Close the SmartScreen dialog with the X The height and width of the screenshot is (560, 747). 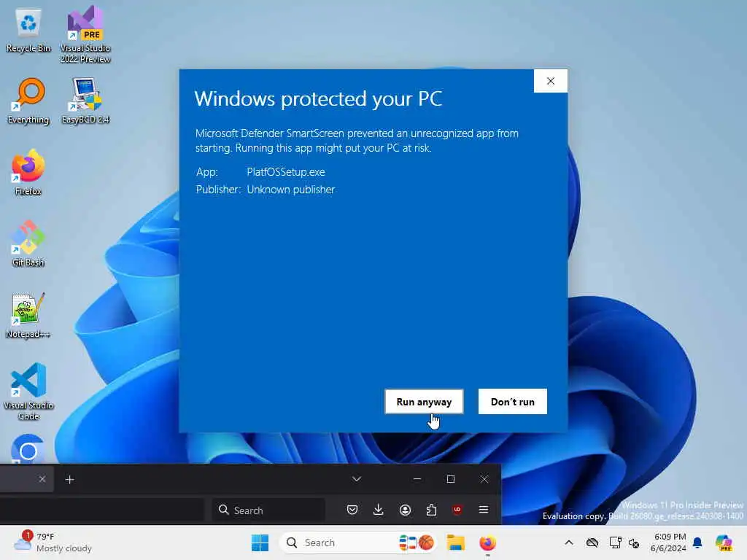tap(551, 81)
